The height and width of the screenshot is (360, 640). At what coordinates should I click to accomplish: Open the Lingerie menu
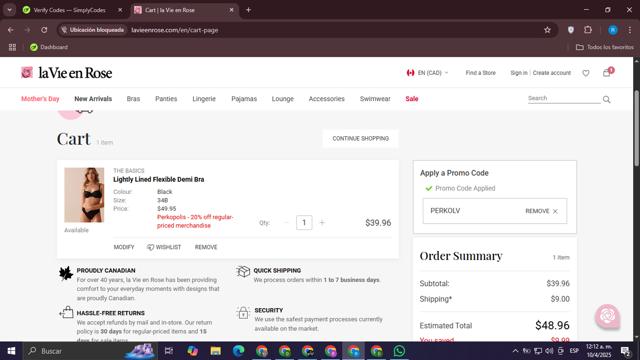pyautogui.click(x=204, y=99)
